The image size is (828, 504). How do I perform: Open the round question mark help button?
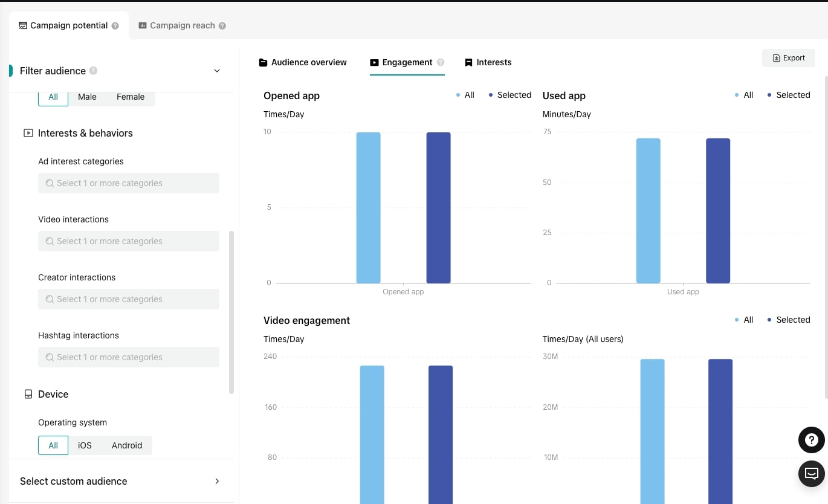tap(811, 440)
